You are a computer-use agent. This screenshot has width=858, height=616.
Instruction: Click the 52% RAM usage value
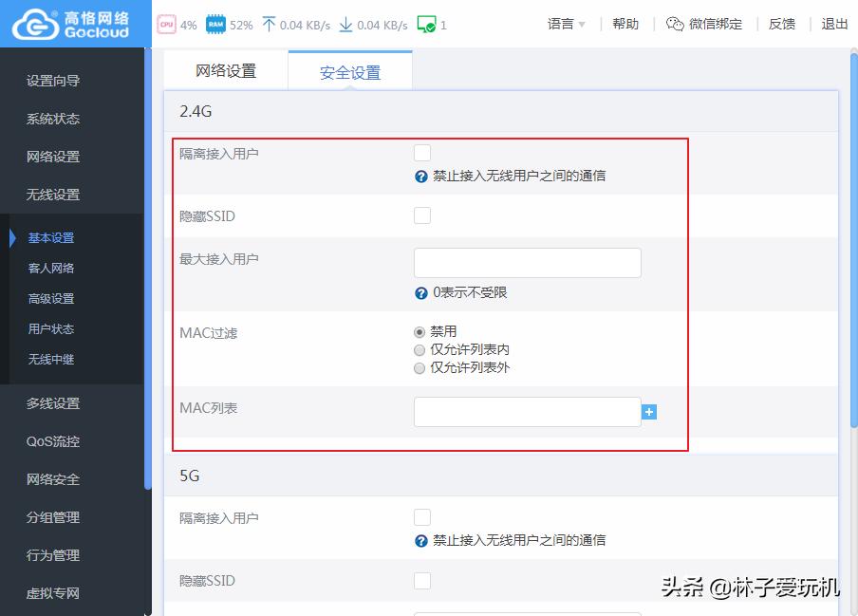[x=241, y=26]
